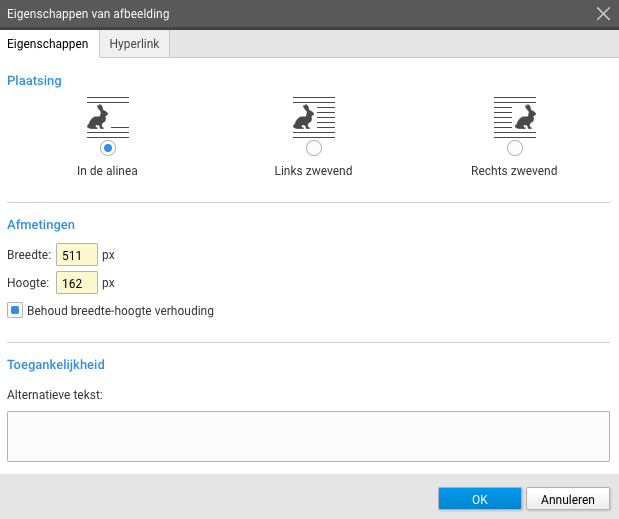The width and height of the screenshot is (619, 519).
Task: Click the inline-in-paragraph rabbit placement icon
Action: 108,117
